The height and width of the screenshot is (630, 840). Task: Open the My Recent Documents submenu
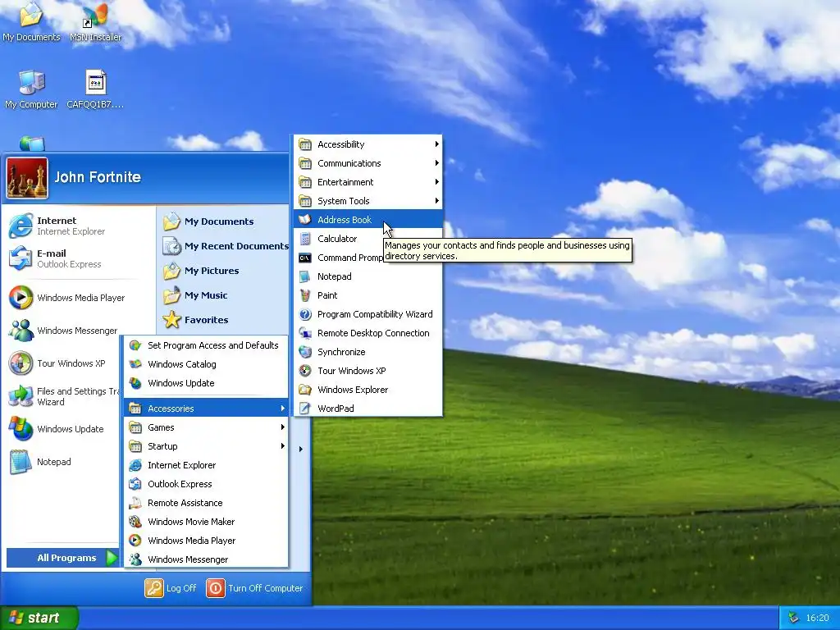click(x=225, y=246)
